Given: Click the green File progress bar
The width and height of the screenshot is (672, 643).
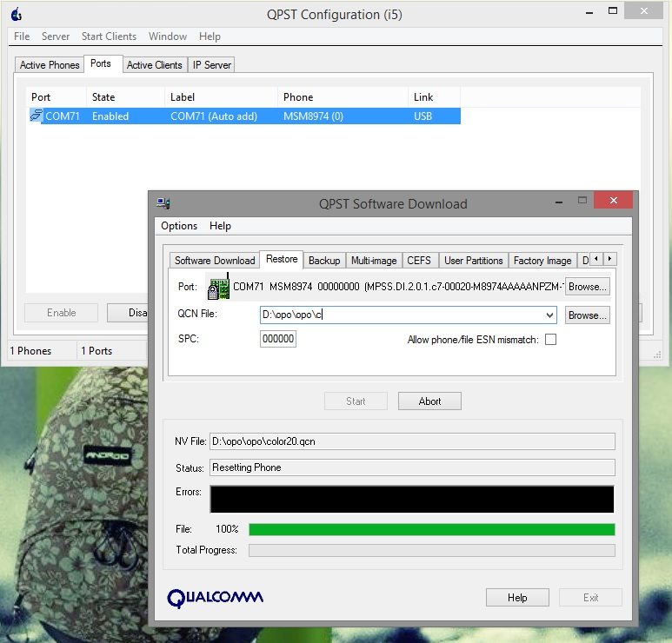Looking at the screenshot, I should (431, 529).
